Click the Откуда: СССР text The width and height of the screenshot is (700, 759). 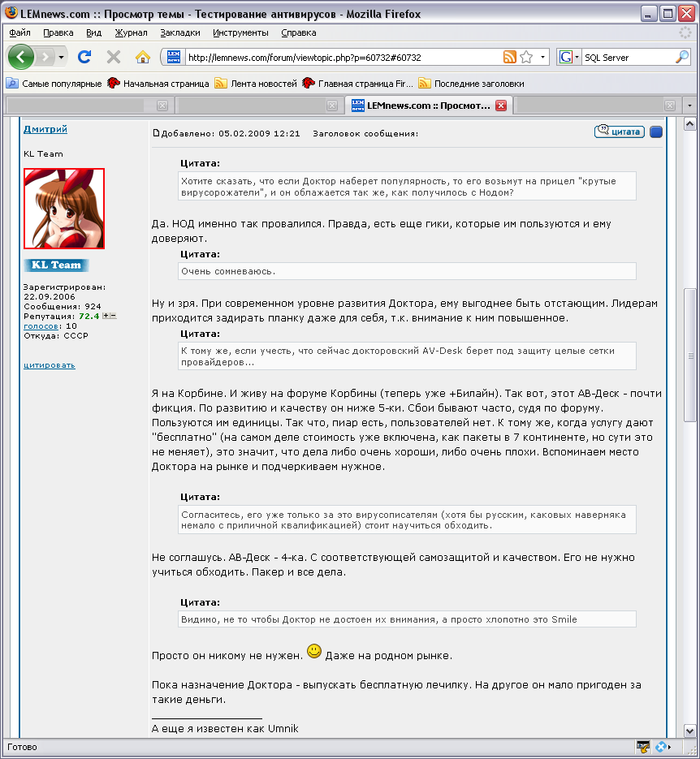click(56, 335)
